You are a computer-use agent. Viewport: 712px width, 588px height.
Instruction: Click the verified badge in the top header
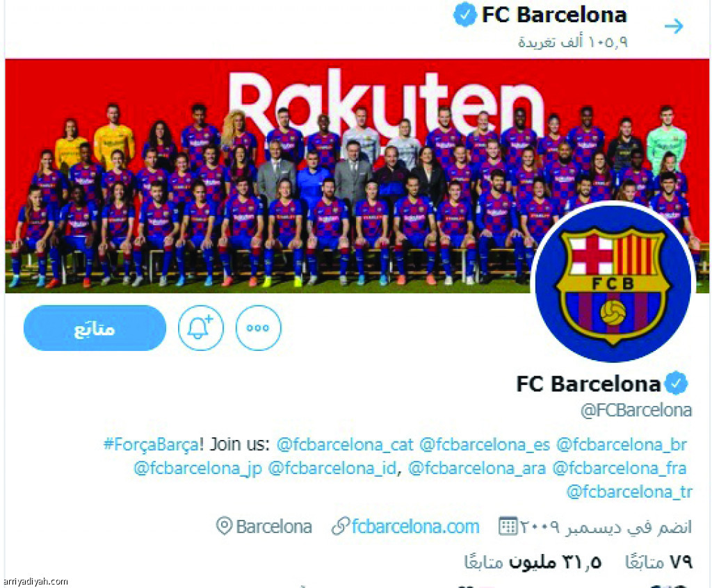(x=465, y=15)
